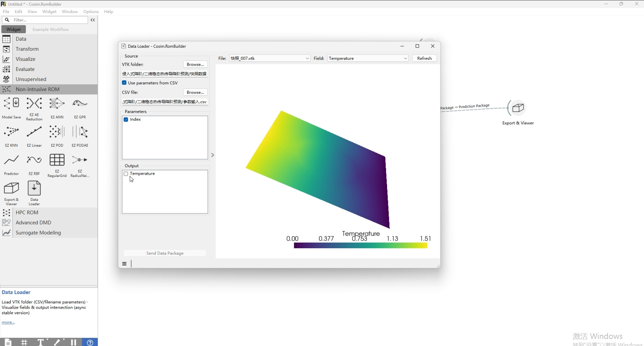Select the EZ KNN widget
This screenshot has height=346, width=644.
[12, 137]
